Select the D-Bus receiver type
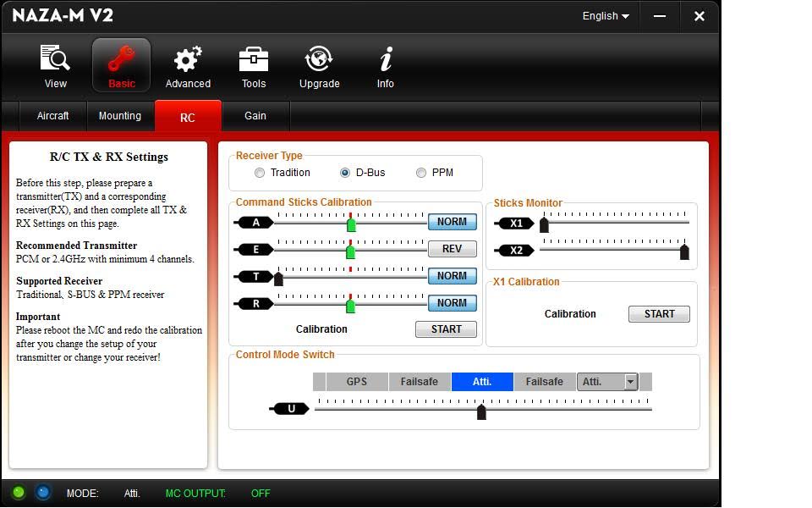 pos(345,173)
